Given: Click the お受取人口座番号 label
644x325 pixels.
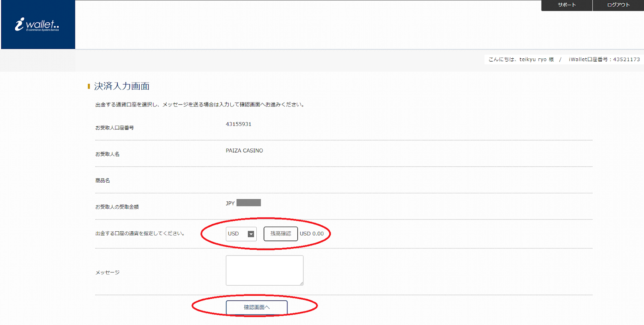Looking at the screenshot, I should (x=114, y=128).
